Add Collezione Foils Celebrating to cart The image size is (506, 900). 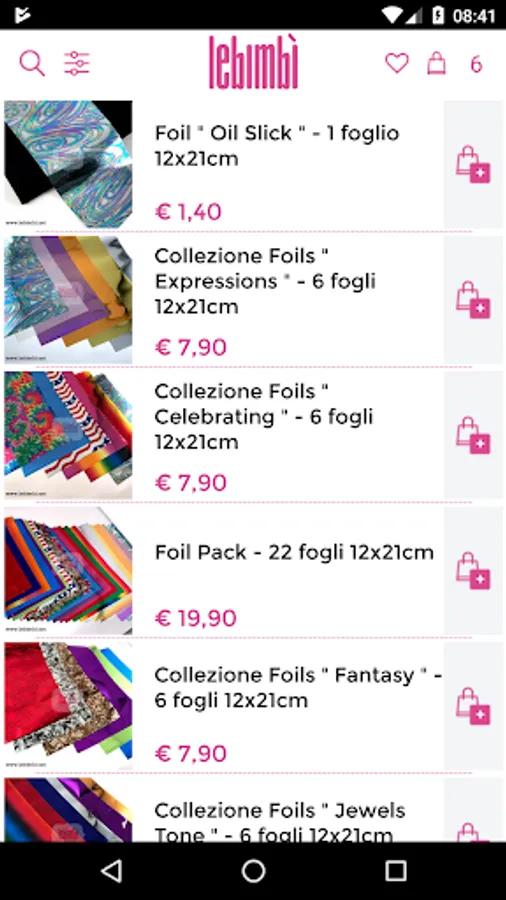(473, 436)
